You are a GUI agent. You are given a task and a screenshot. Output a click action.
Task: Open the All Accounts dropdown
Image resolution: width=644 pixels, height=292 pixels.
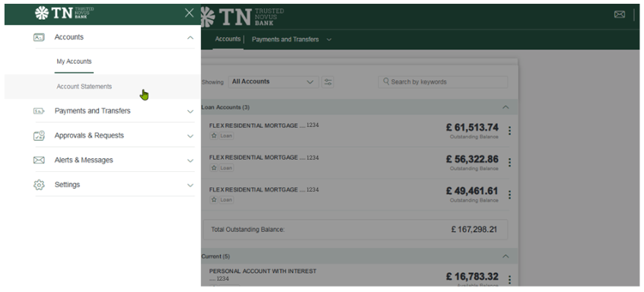273,82
